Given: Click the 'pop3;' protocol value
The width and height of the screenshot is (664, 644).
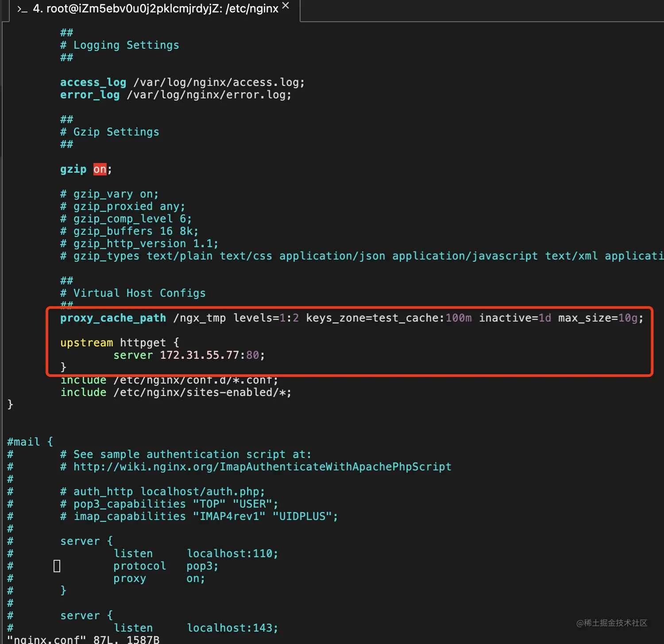Looking at the screenshot, I should [203, 566].
